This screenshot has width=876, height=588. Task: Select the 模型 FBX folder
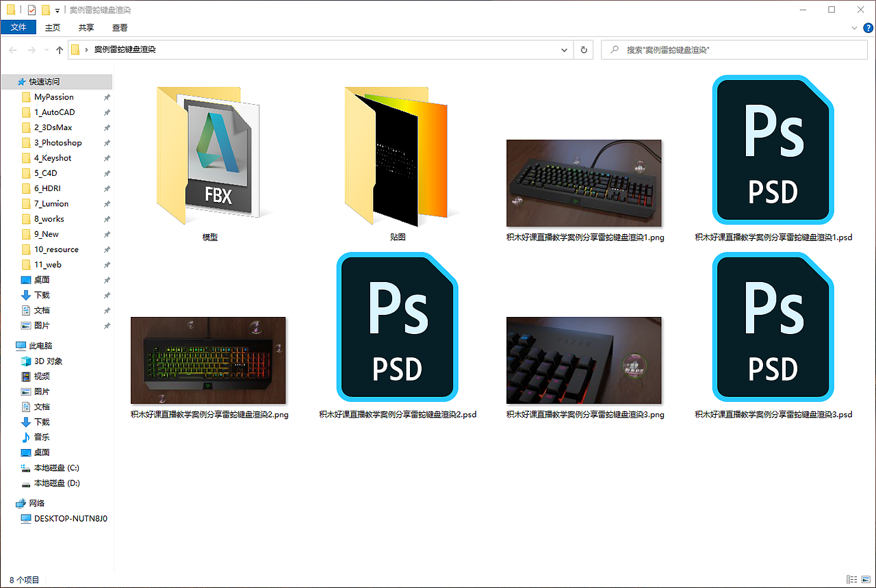209,164
